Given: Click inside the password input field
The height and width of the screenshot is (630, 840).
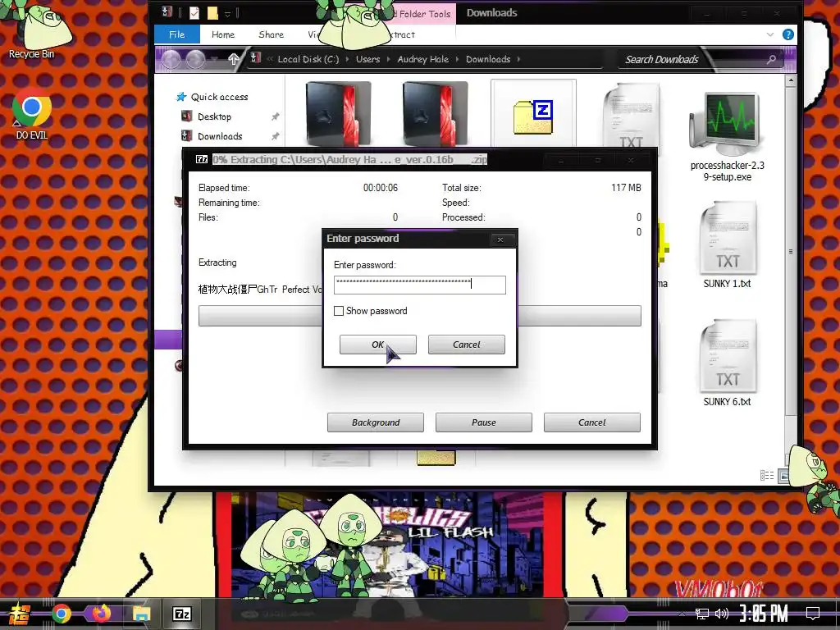Looking at the screenshot, I should (419, 285).
